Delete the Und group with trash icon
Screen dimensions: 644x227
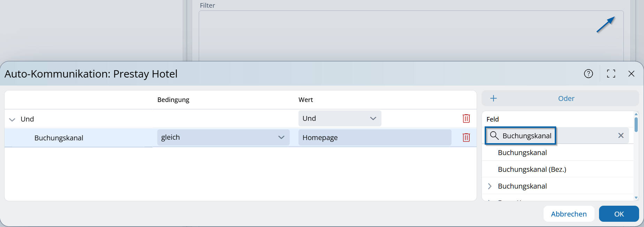(x=466, y=119)
